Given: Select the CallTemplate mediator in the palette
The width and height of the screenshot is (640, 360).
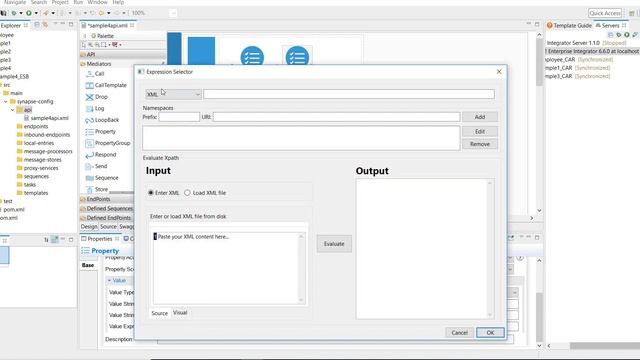Looking at the screenshot, I should pyautogui.click(x=106, y=85).
